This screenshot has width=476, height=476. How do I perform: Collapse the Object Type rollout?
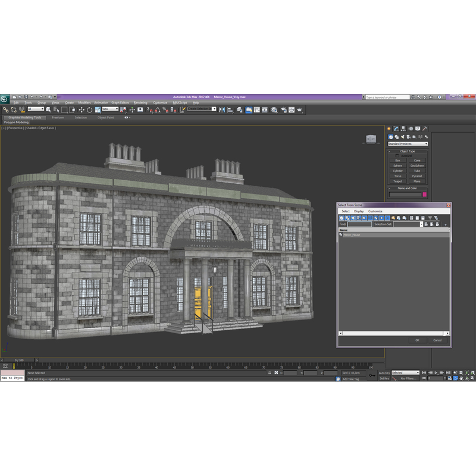point(389,151)
